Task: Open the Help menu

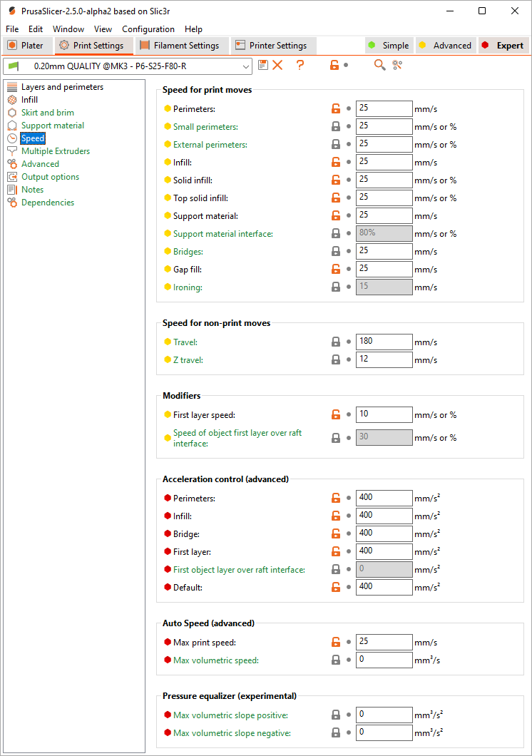Action: (x=193, y=29)
